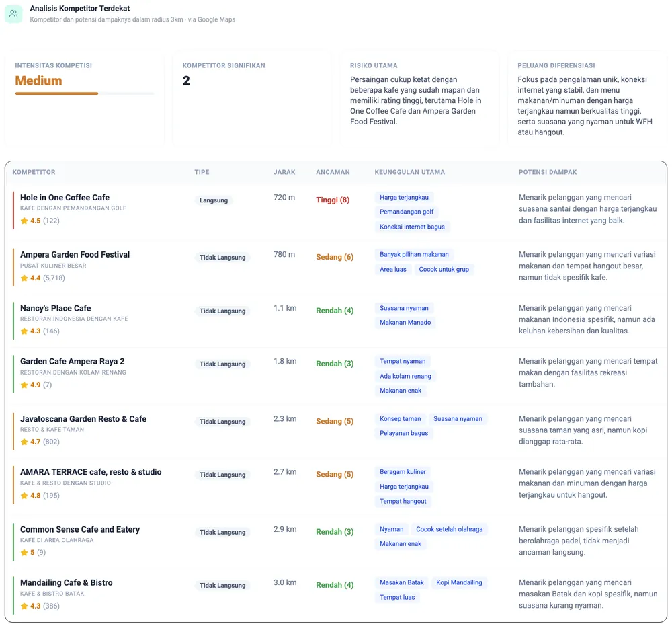
Task: Click the Tinggi (8) threat label
Action: click(x=333, y=200)
